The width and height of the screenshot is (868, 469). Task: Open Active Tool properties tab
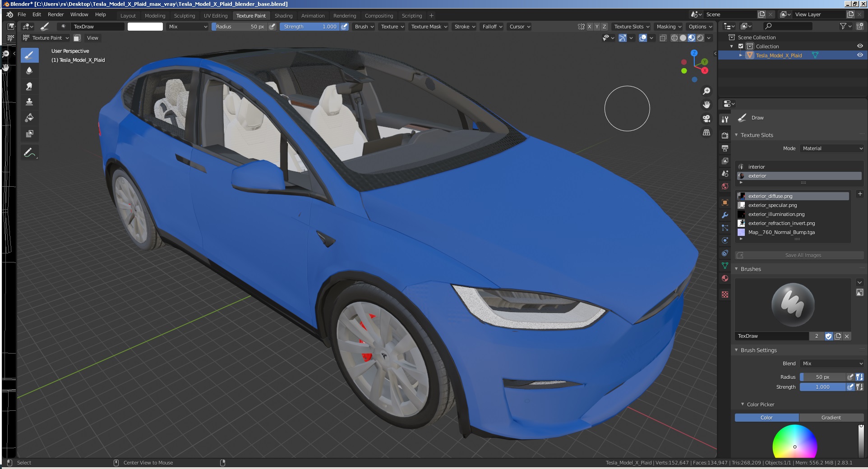(725, 120)
